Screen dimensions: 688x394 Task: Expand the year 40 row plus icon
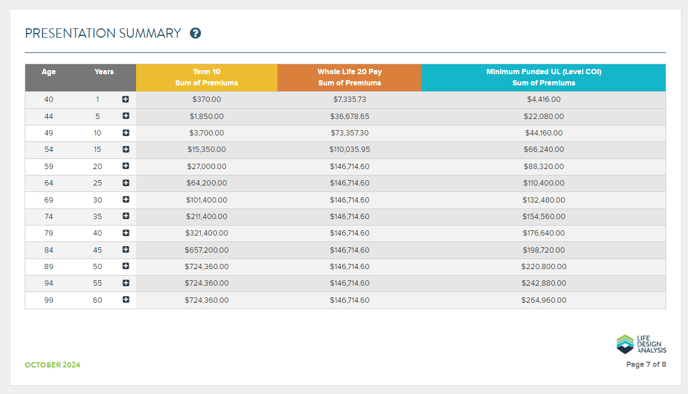125,233
